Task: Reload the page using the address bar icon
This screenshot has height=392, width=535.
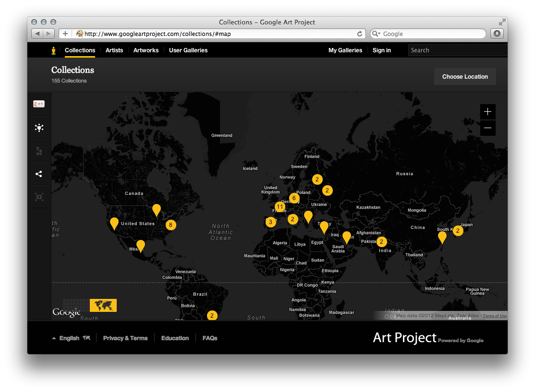Action: [x=360, y=34]
